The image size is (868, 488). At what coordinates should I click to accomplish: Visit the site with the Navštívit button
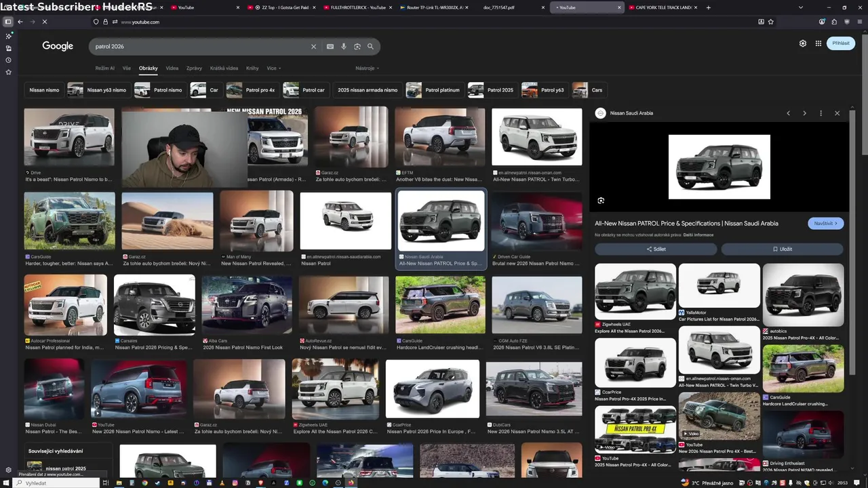pyautogui.click(x=826, y=223)
